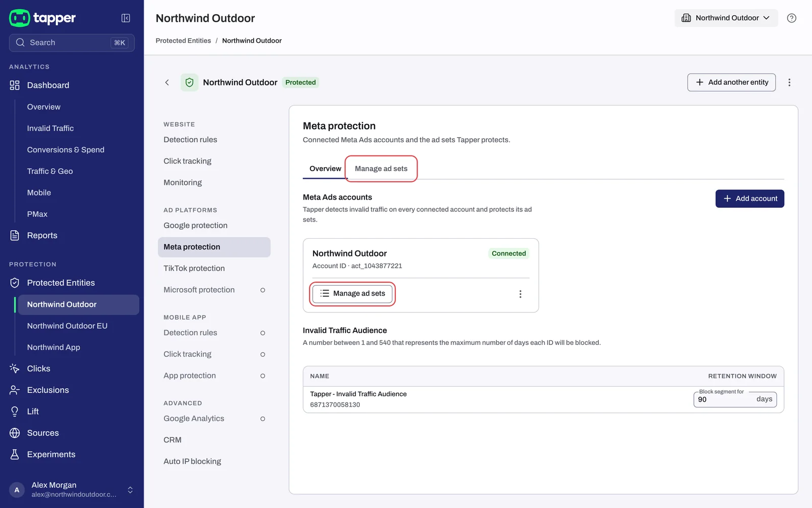Viewport: 812px width, 508px height.
Task: Open the Northwind Outdoor workspace dropdown
Action: (x=726, y=18)
